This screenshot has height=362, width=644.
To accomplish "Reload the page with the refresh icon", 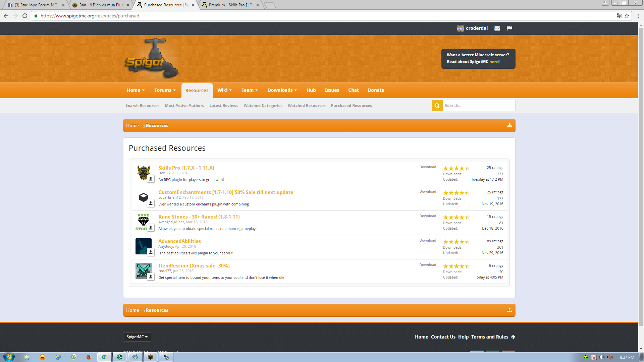I will (x=25, y=16).
